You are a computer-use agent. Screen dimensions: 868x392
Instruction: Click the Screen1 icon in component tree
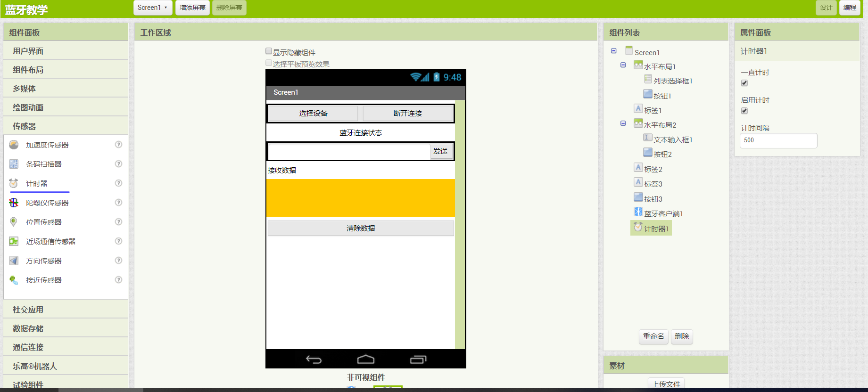629,50
